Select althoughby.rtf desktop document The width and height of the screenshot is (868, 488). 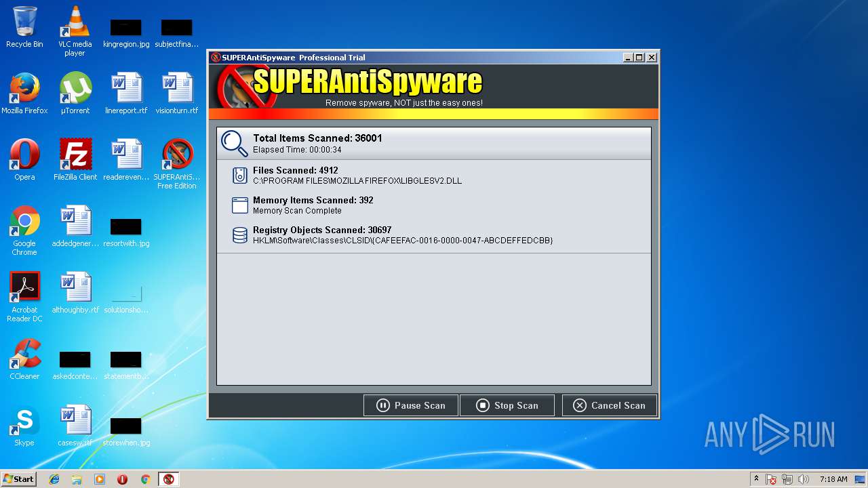coord(75,293)
